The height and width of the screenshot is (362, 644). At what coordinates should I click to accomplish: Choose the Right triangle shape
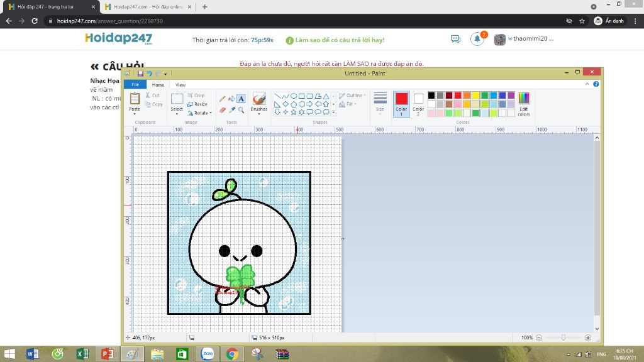coord(277,104)
